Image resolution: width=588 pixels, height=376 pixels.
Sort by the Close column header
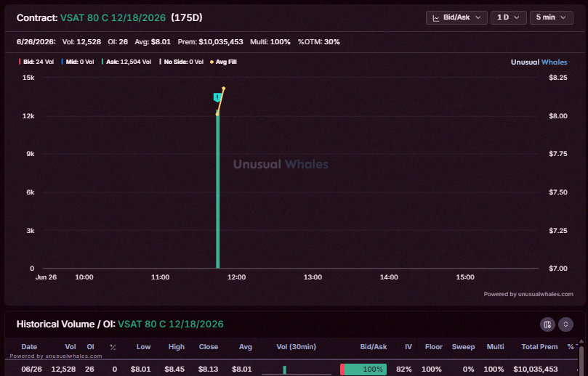point(209,347)
